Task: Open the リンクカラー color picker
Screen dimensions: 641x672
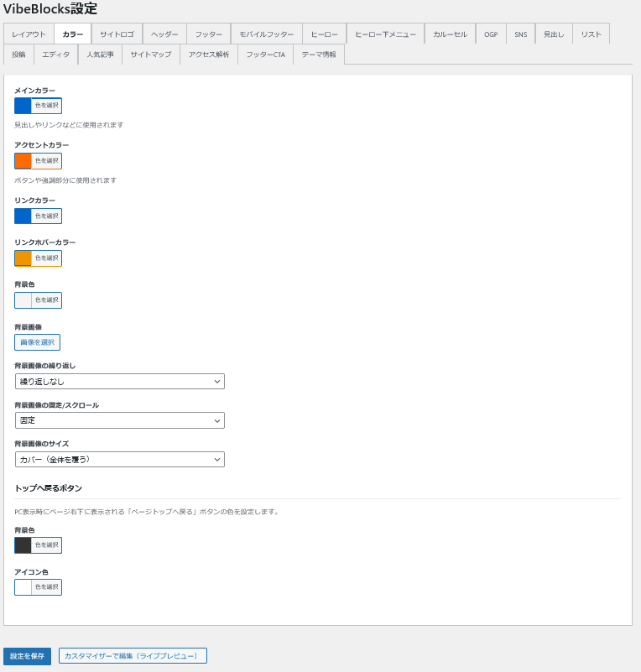Action: click(x=38, y=216)
